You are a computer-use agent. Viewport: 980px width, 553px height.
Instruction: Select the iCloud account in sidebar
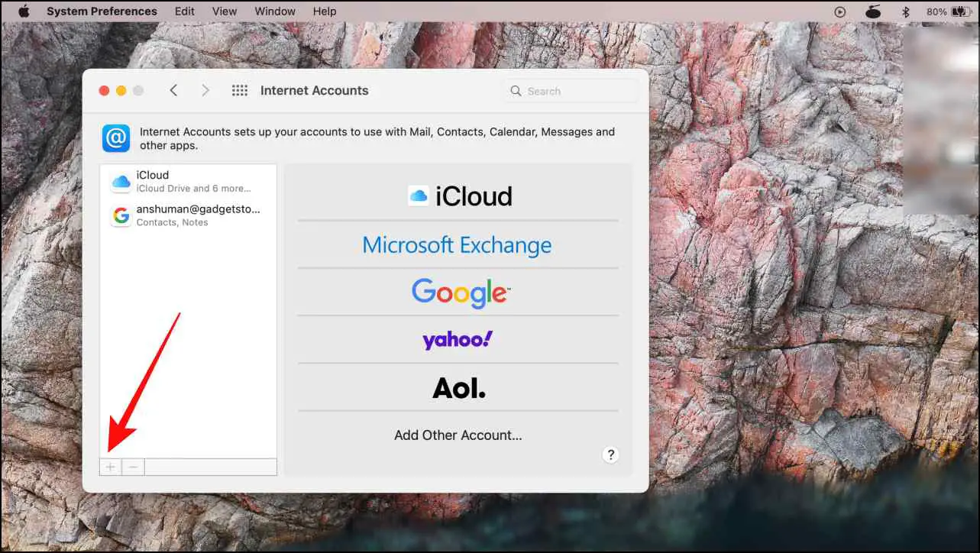coord(188,182)
